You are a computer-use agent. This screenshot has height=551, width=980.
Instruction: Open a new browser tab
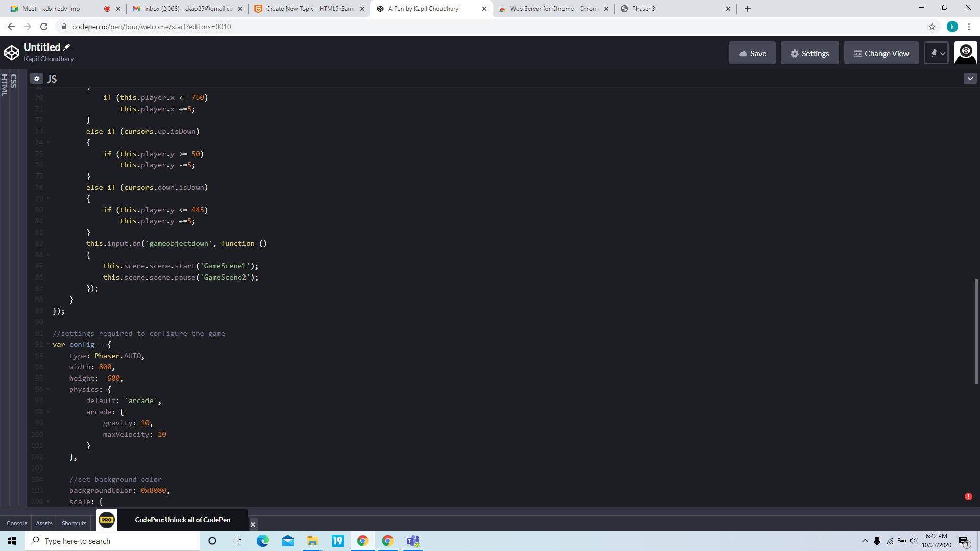pyautogui.click(x=748, y=9)
